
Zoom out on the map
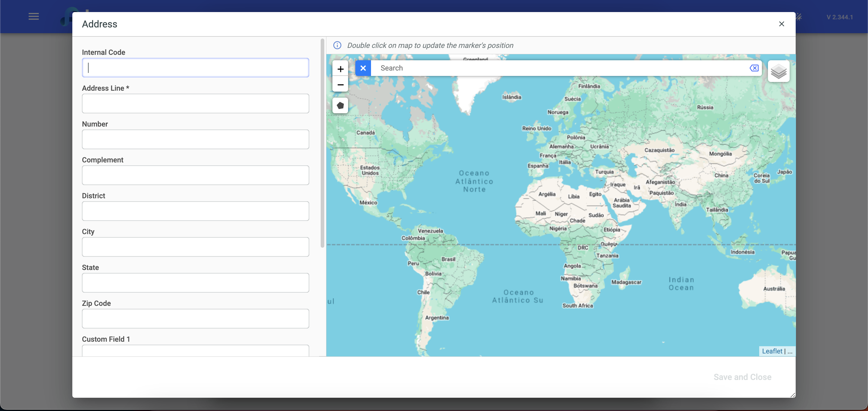coord(340,85)
